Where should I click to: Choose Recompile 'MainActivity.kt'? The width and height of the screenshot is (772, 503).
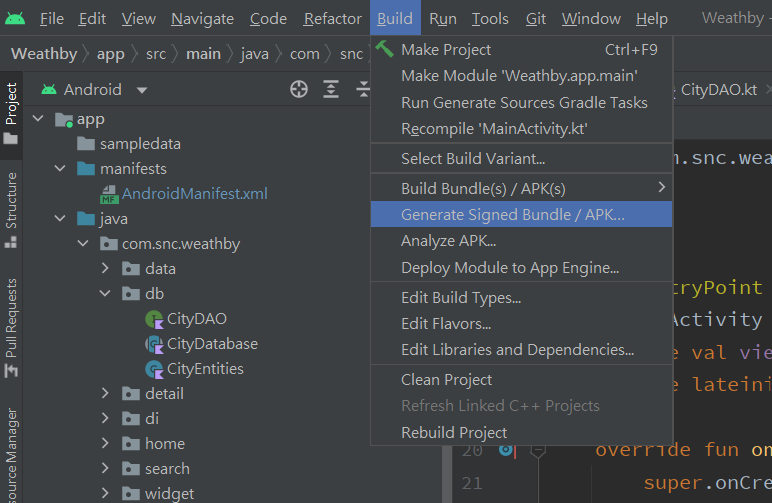click(521, 128)
